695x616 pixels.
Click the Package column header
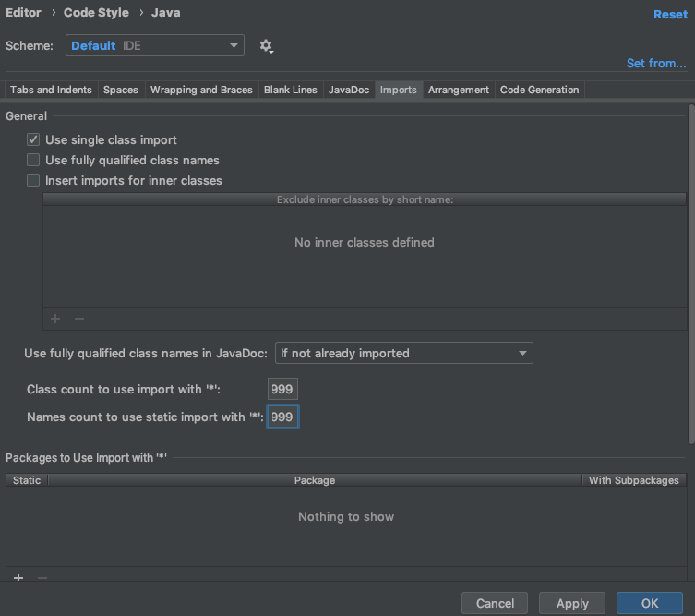point(315,480)
